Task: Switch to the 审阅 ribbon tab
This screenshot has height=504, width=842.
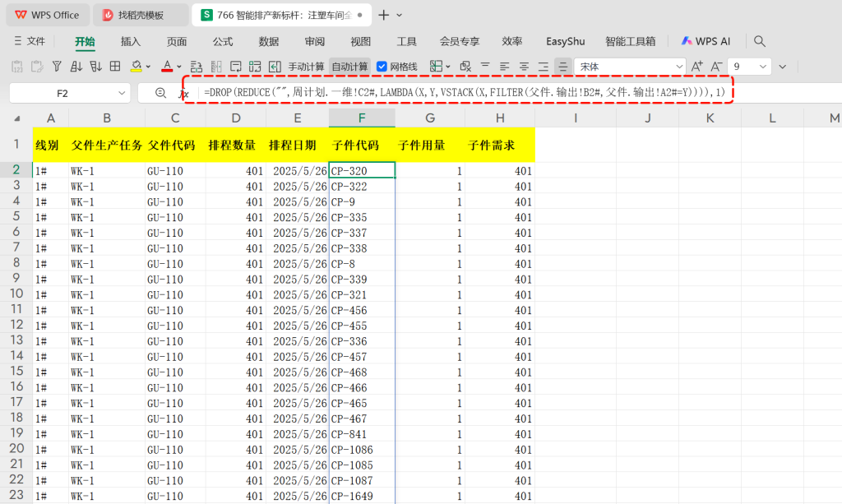Action: (315, 41)
